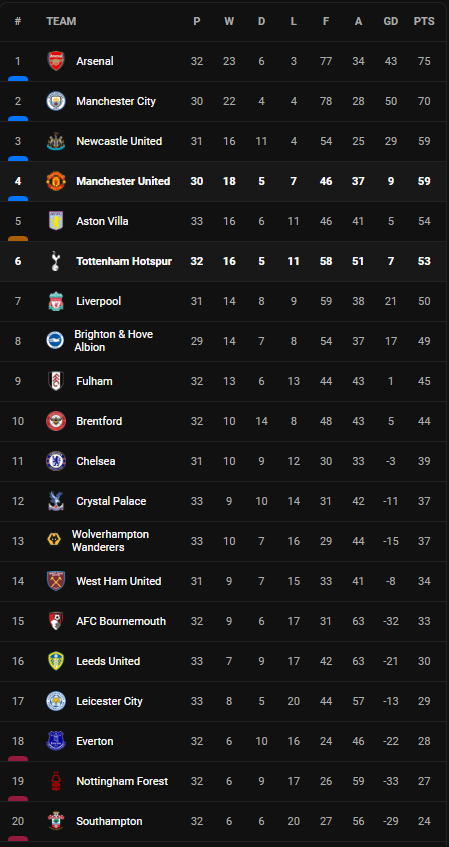Click the Manchester City club crest
449x847 pixels.
pos(56,101)
